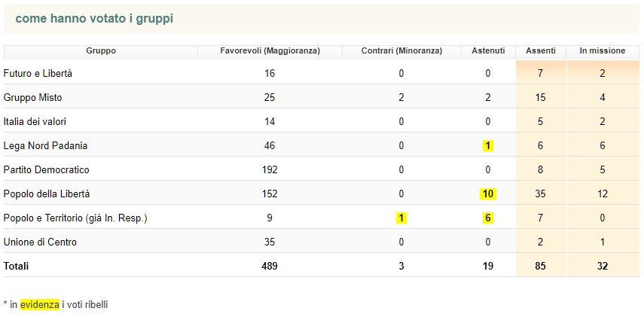Click 35 assenti for Popolo della Libertà
The width and height of the screenshot is (644, 317).
point(541,194)
